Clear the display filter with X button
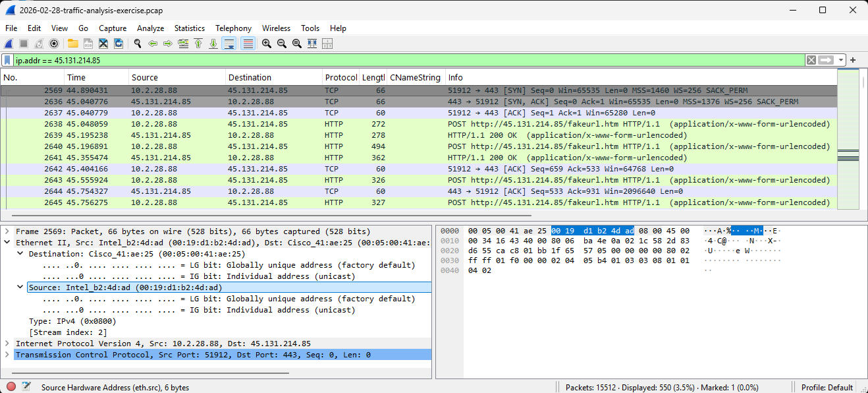The width and height of the screenshot is (868, 393). pyautogui.click(x=811, y=60)
